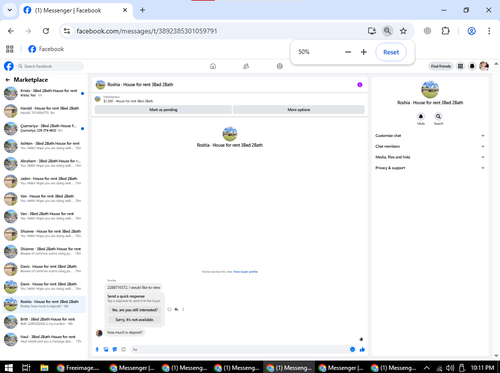Click the Search Facebook field

(50, 66)
